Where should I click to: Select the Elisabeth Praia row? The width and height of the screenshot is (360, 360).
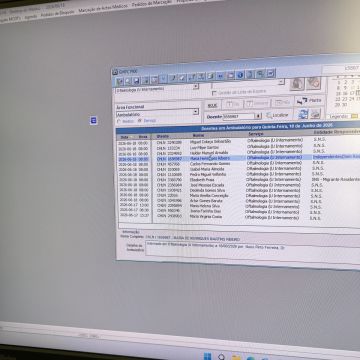point(238,179)
